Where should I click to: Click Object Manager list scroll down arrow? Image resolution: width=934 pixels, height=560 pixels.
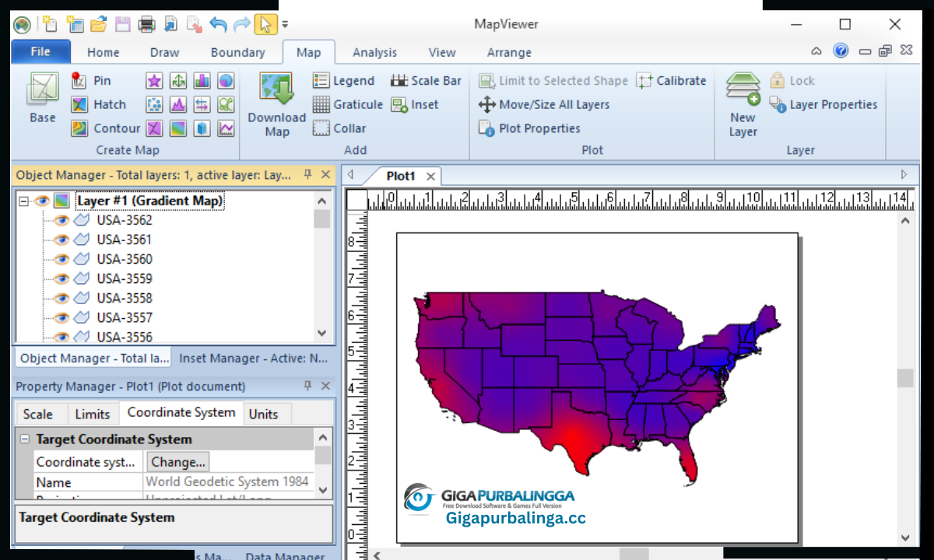322,333
